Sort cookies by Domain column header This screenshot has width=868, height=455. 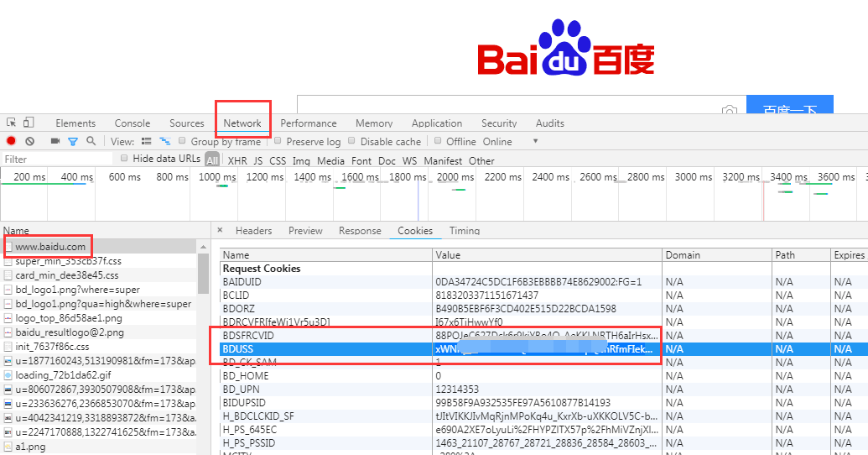coord(717,255)
